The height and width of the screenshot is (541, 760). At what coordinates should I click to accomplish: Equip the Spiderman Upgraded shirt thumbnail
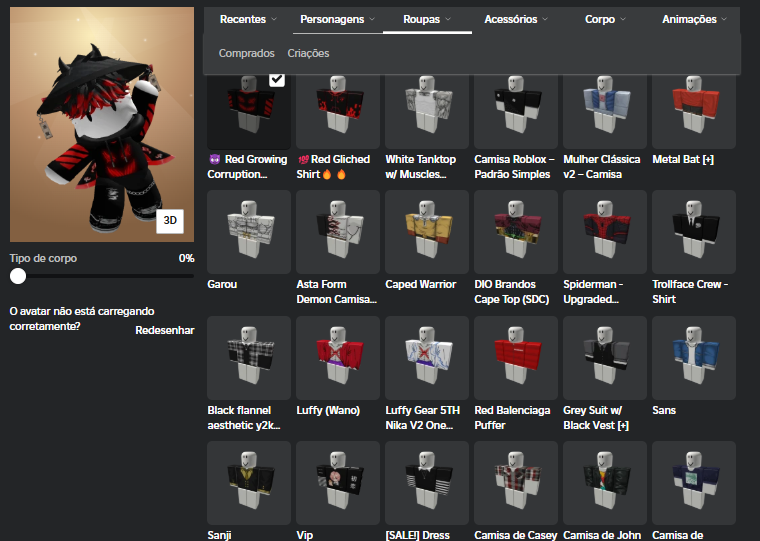tap(605, 232)
